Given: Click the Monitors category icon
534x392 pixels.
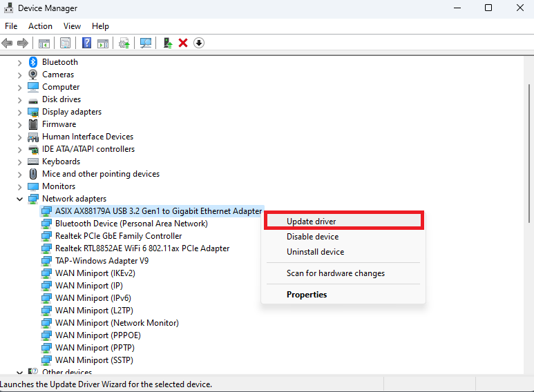Looking at the screenshot, I should click(x=33, y=186).
